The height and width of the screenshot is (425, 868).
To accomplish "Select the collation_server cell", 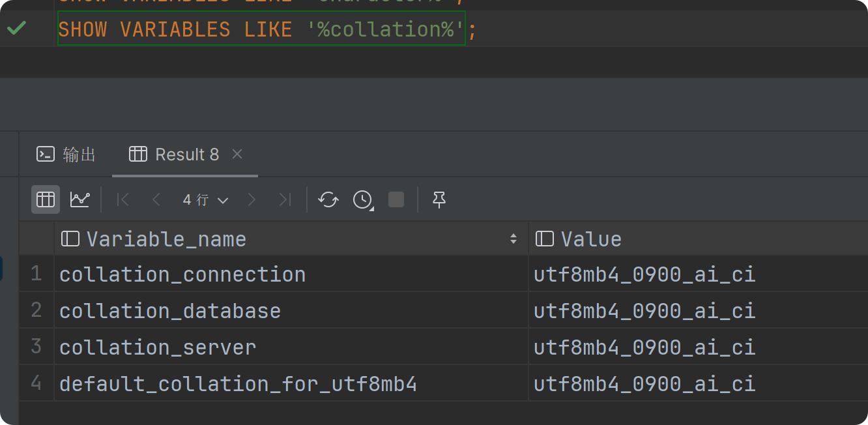I will 158,347.
